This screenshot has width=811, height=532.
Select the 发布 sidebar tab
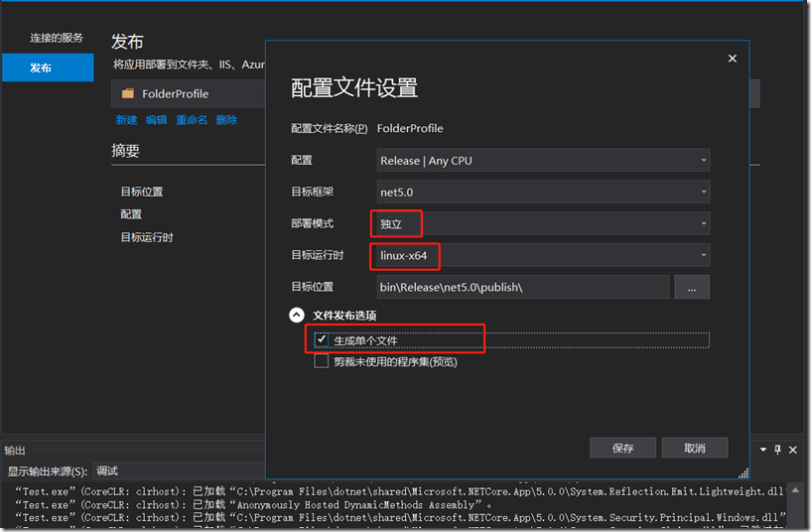(x=48, y=67)
